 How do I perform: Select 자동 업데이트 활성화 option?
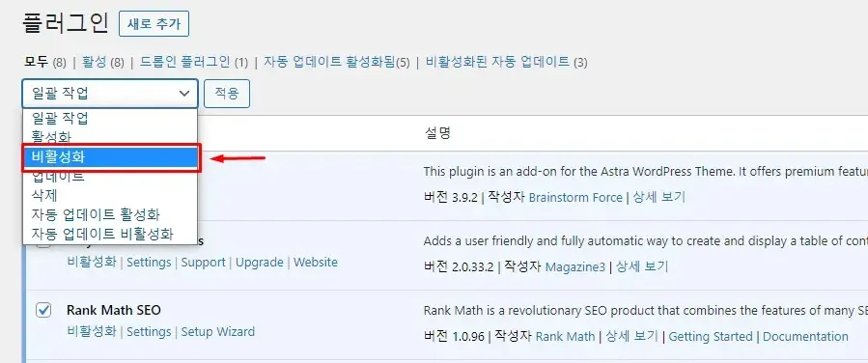point(111,214)
